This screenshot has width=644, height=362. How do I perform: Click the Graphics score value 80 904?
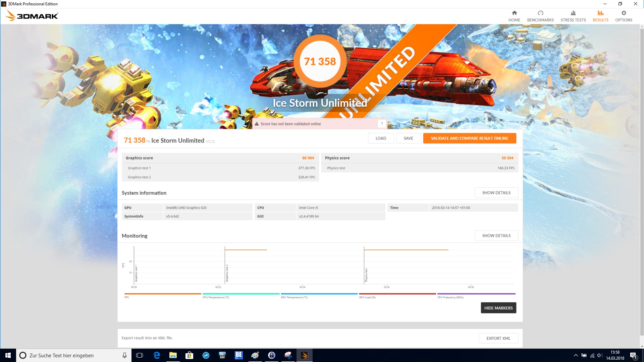(x=308, y=158)
